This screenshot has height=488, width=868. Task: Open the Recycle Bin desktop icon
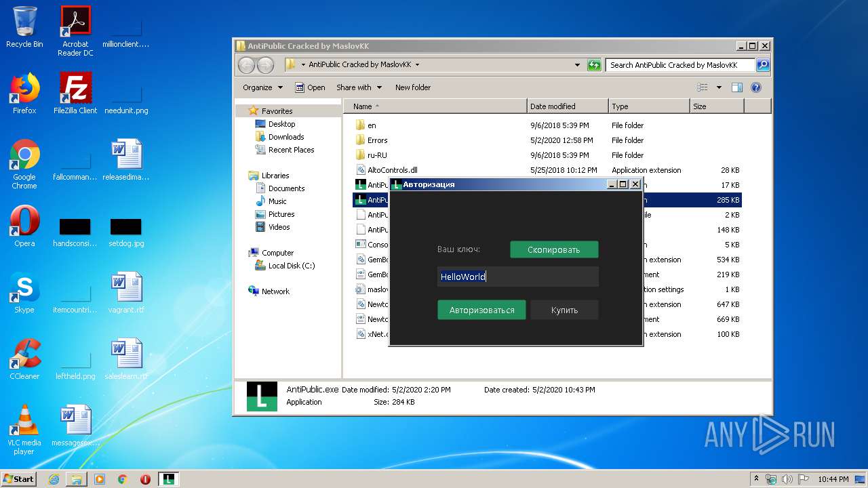(24, 27)
